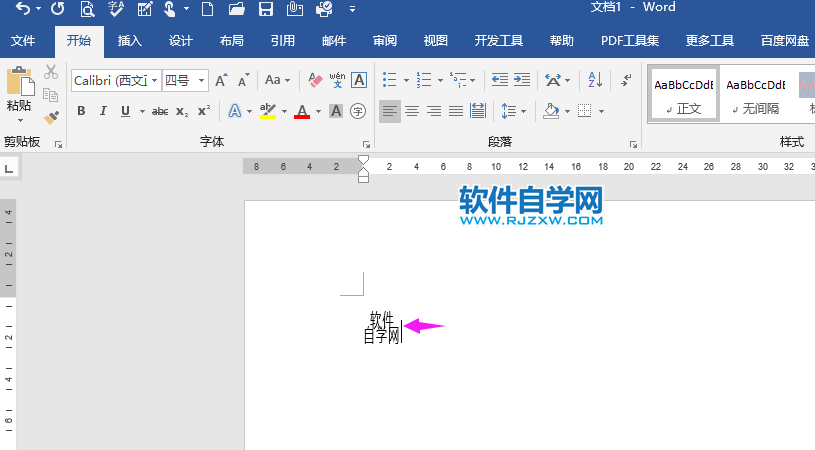Set Align Left paragraph alignment

pyautogui.click(x=390, y=111)
